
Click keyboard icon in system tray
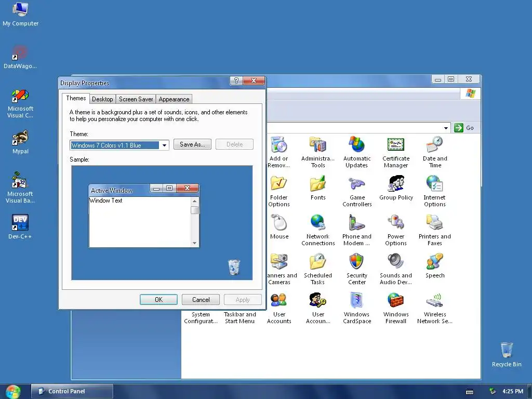(x=470, y=392)
